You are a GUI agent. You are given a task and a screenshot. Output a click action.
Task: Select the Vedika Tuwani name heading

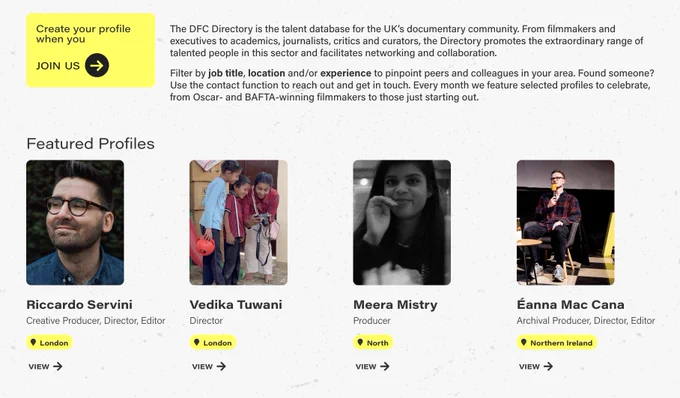click(x=236, y=305)
